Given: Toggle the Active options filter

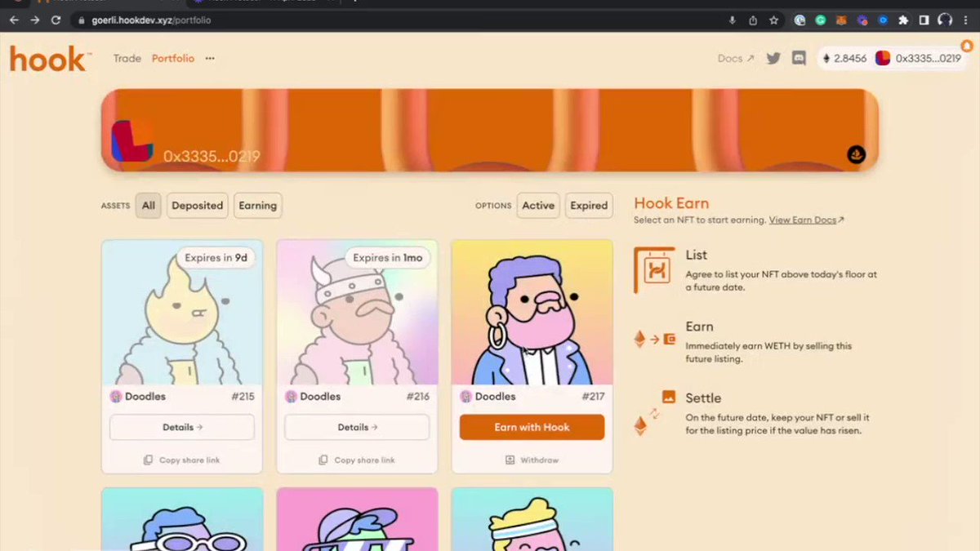Looking at the screenshot, I should coord(538,206).
